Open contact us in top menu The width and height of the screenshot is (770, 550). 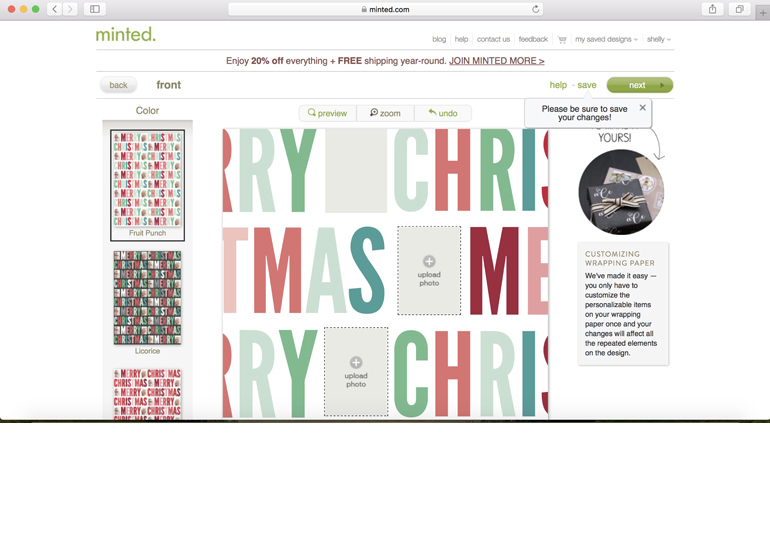[x=493, y=39]
